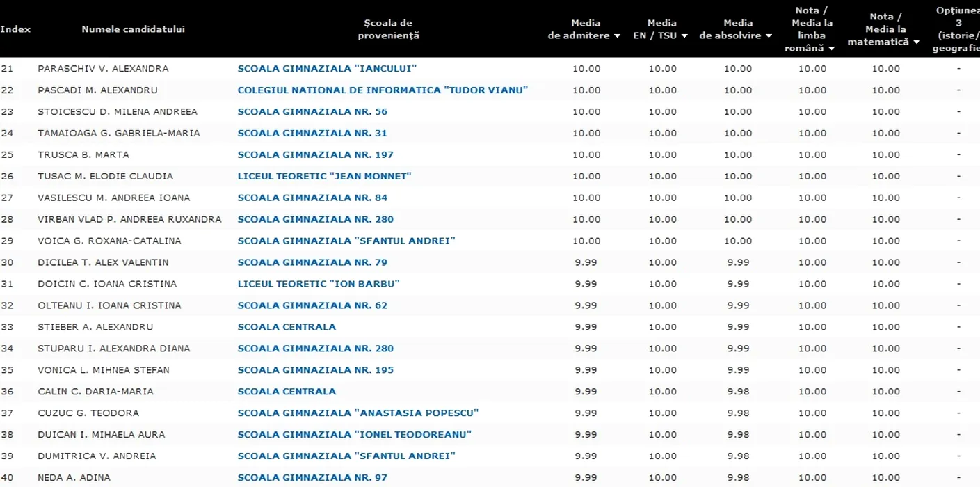The image size is (980, 487).
Task: Click sort arrow for matematică column
Action: coord(917,42)
